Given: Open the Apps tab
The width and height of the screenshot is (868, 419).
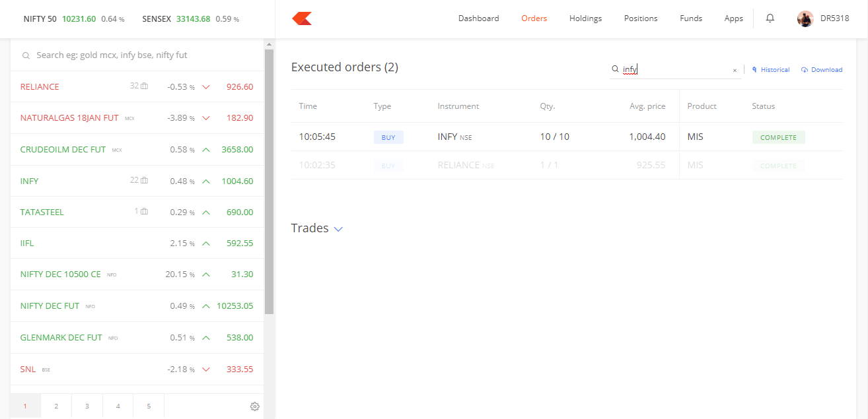Looking at the screenshot, I should (734, 18).
